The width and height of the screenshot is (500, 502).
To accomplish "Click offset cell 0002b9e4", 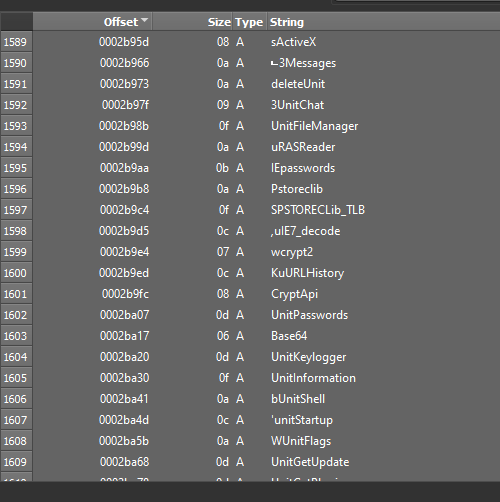I will pyautogui.click(x=124, y=252).
